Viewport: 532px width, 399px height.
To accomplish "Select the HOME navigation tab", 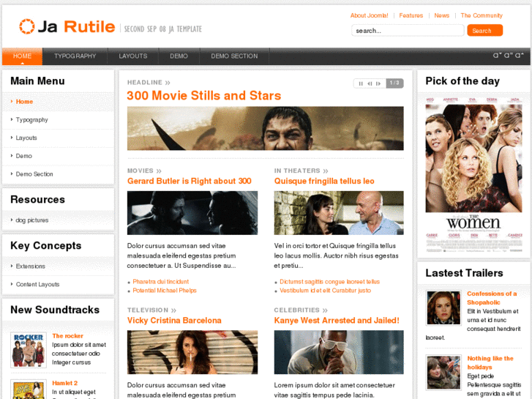I will pyautogui.click(x=23, y=56).
